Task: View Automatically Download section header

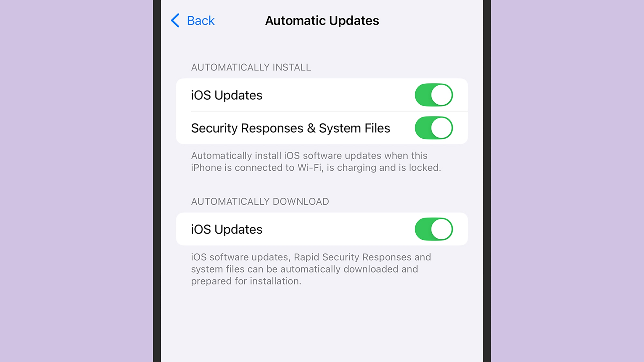Action: (x=260, y=201)
